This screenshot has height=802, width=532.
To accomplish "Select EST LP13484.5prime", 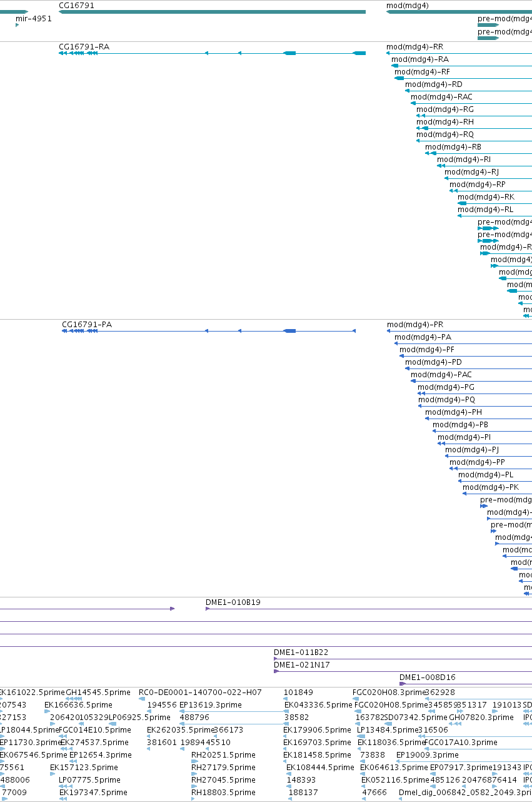I will coord(387,730).
